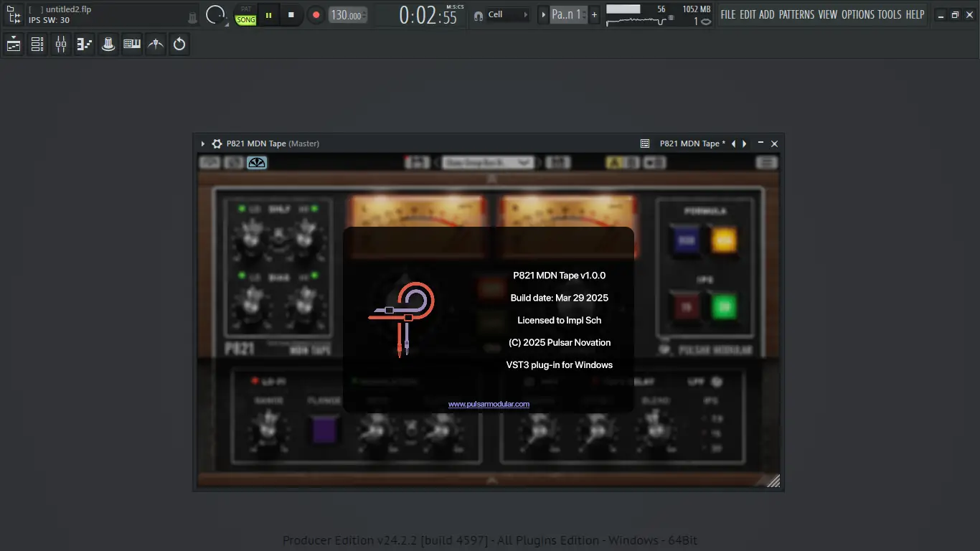This screenshot has height=551, width=980.
Task: Click the tempo tapper icon in the toolbar
Action: coord(156,44)
